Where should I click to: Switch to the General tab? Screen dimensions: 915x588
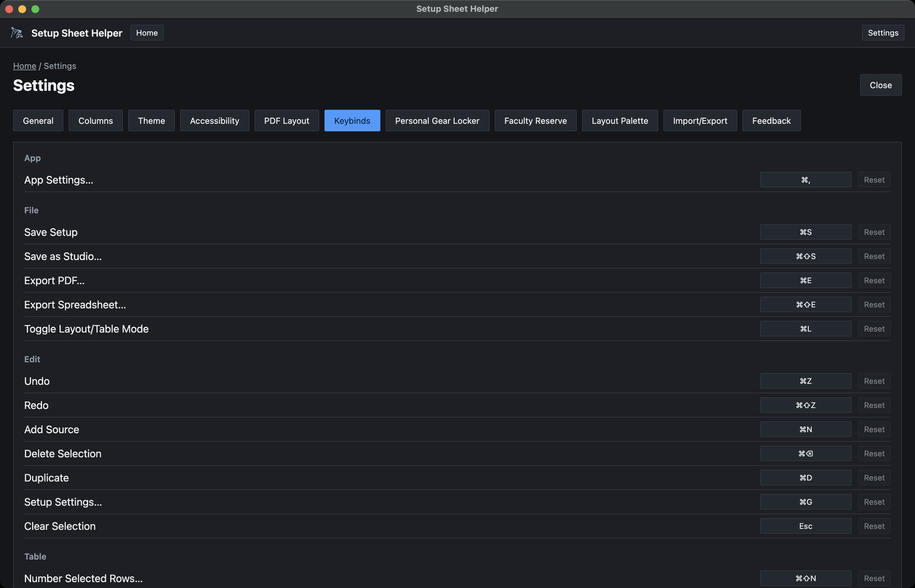38,121
